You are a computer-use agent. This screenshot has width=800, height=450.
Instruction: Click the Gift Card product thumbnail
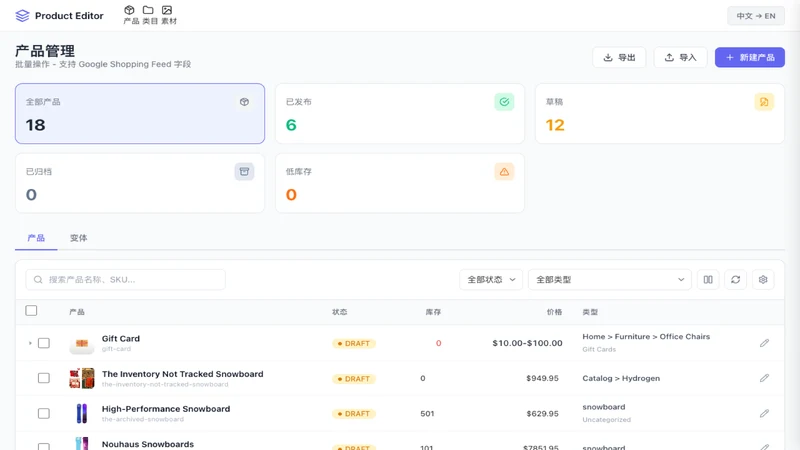coord(82,343)
